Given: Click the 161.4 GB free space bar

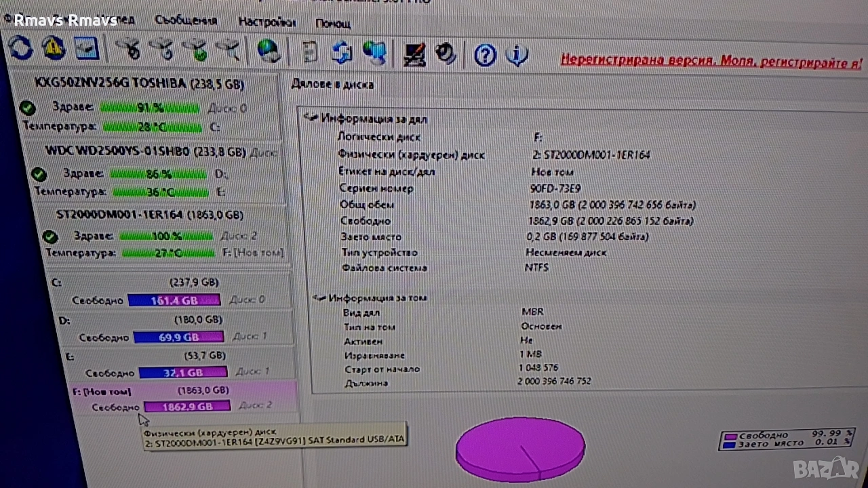Looking at the screenshot, I should tap(174, 300).
